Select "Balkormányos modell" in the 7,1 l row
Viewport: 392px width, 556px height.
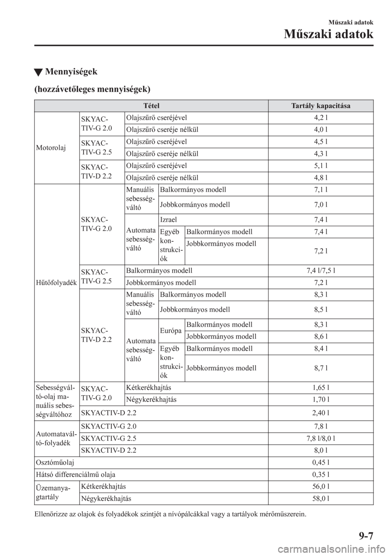coord(193,190)
